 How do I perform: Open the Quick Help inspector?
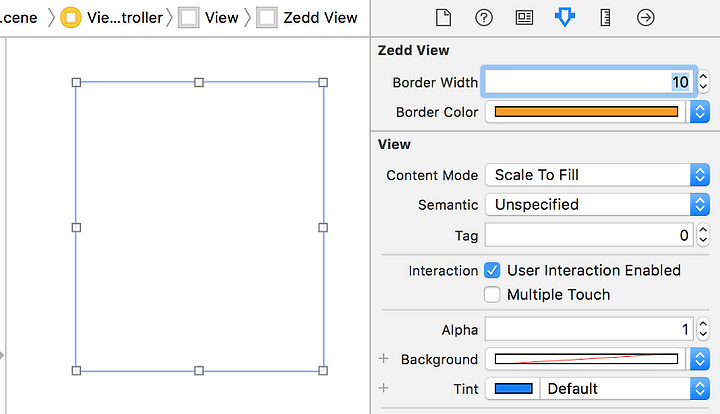[x=484, y=18]
